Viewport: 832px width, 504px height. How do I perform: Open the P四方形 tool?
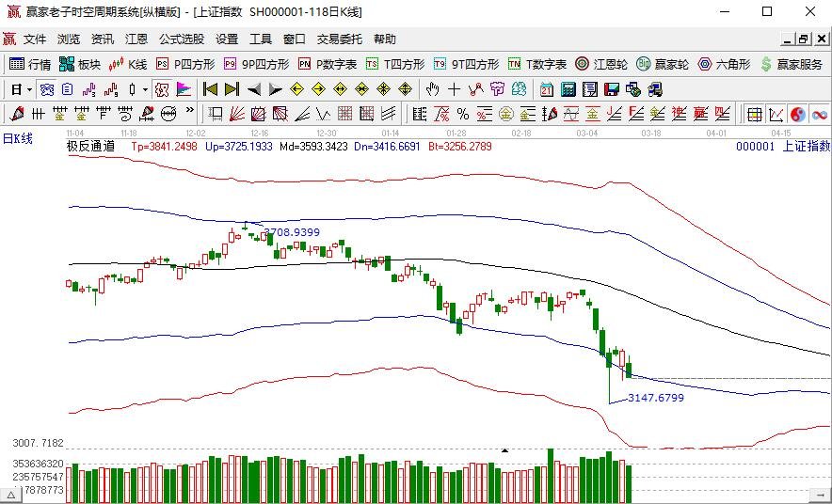(x=185, y=65)
